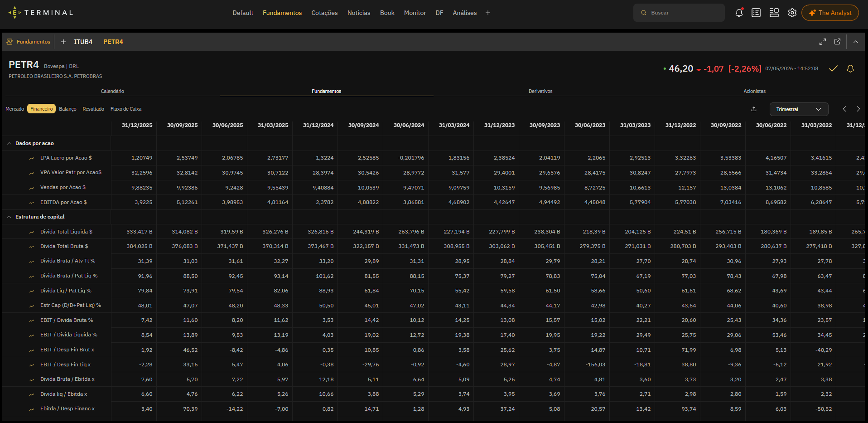Click 30/09/2024 column header
The image size is (868, 423).
[363, 125]
